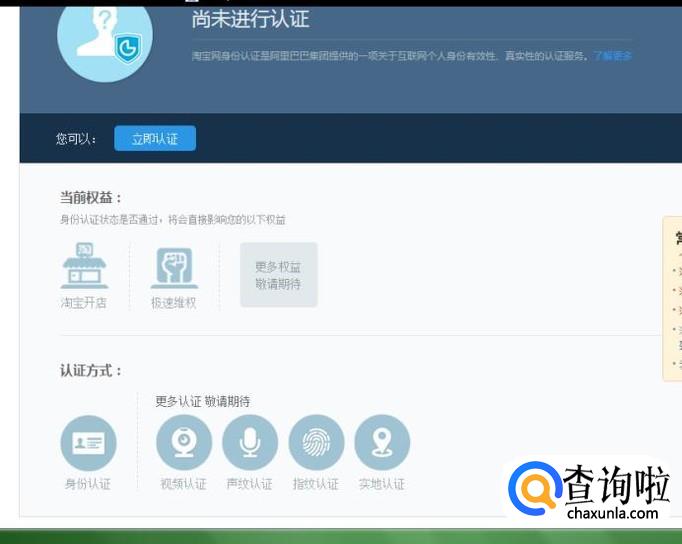The height and width of the screenshot is (544, 682).
Task: Click the 声纹认证 text label
Action: pos(250,484)
